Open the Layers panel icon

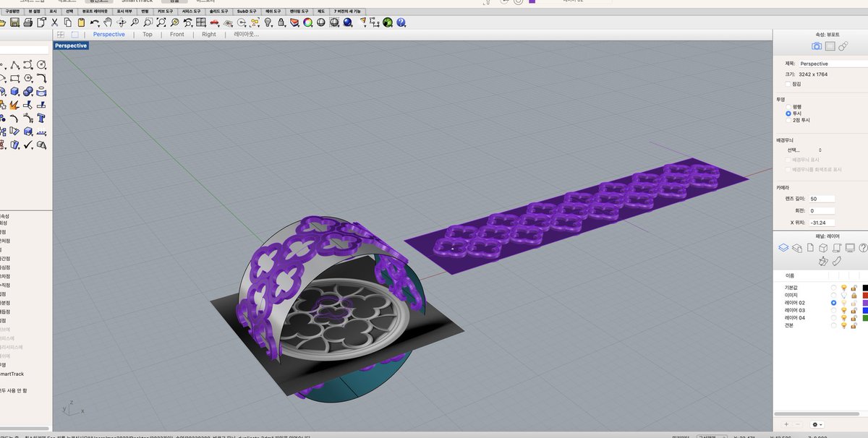[783, 247]
